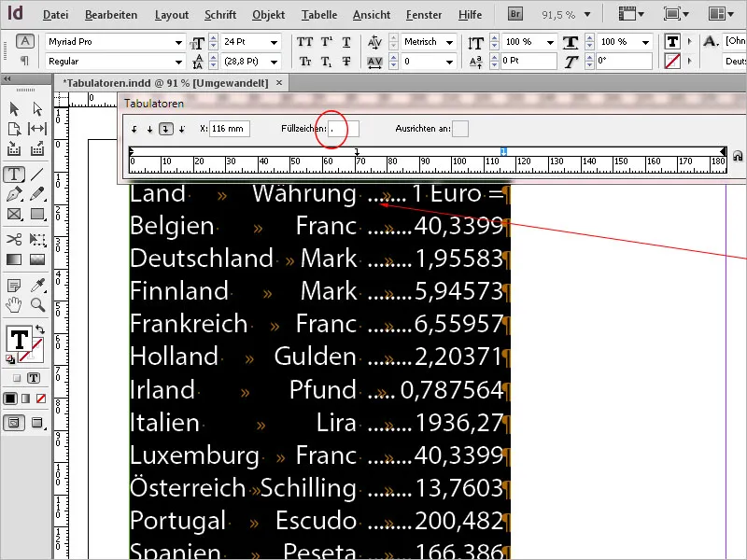Open the Schrift menu
747x560 pixels.
click(220, 14)
